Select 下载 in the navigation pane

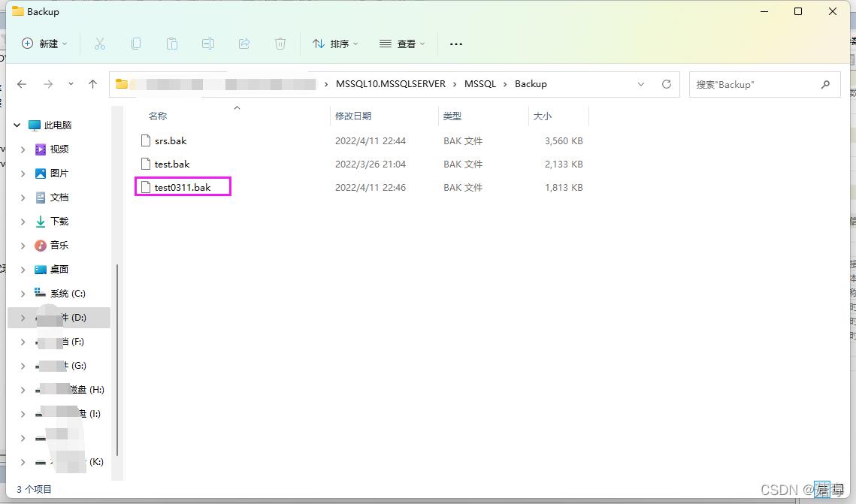coord(59,222)
